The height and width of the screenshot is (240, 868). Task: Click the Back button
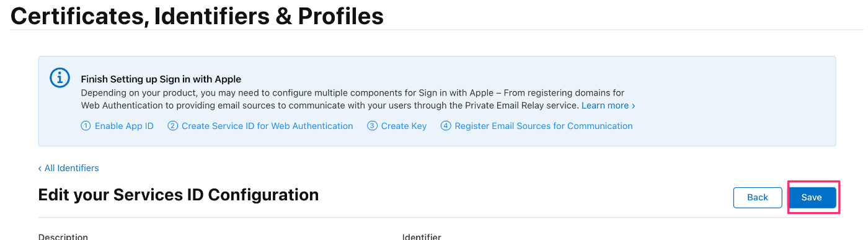pyautogui.click(x=758, y=197)
